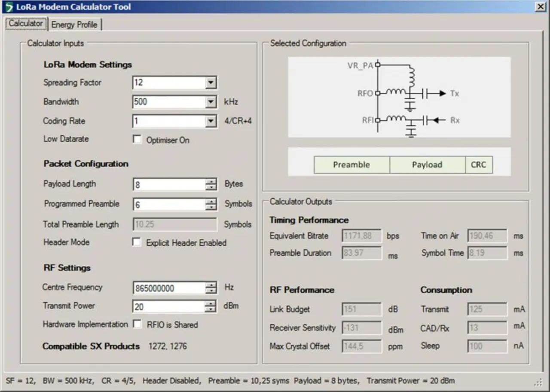Click the Transmit Power spinner arrows
The height and width of the screenshot is (392, 550).
[x=211, y=306]
